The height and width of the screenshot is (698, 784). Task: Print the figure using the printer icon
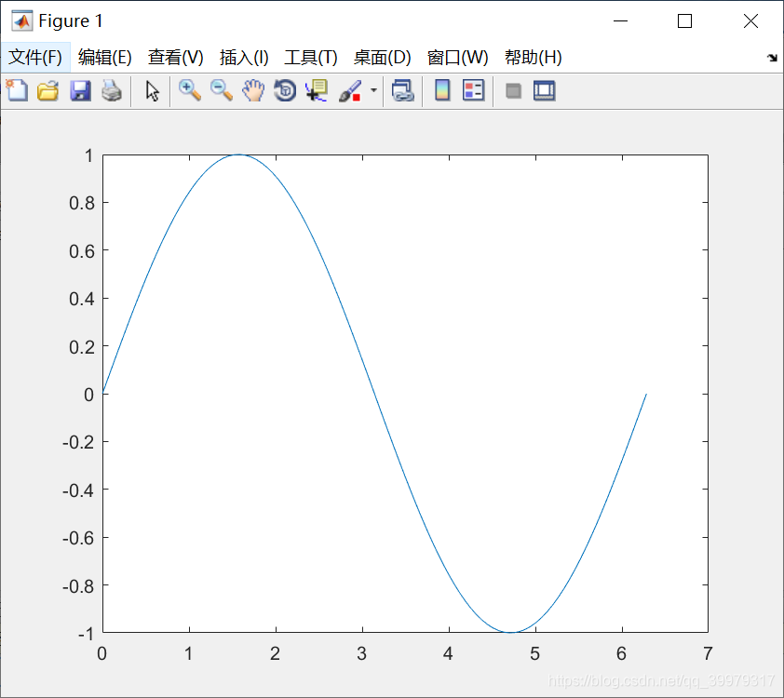pyautogui.click(x=112, y=91)
